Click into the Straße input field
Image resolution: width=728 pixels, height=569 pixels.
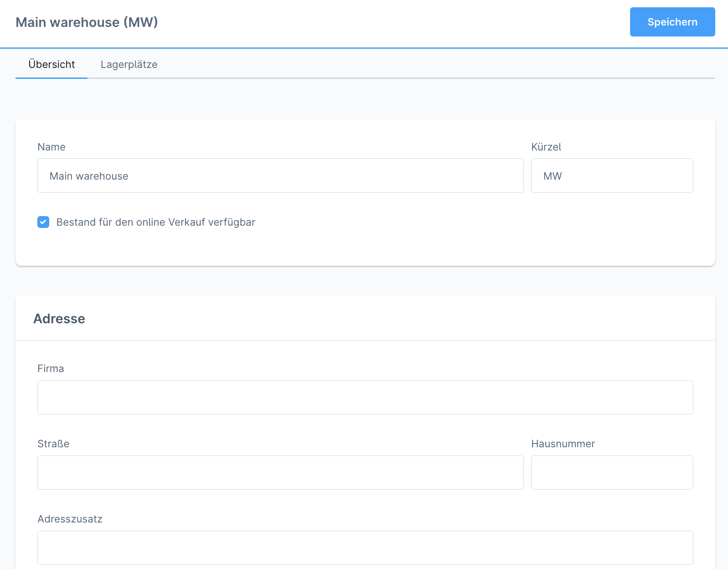click(x=281, y=472)
